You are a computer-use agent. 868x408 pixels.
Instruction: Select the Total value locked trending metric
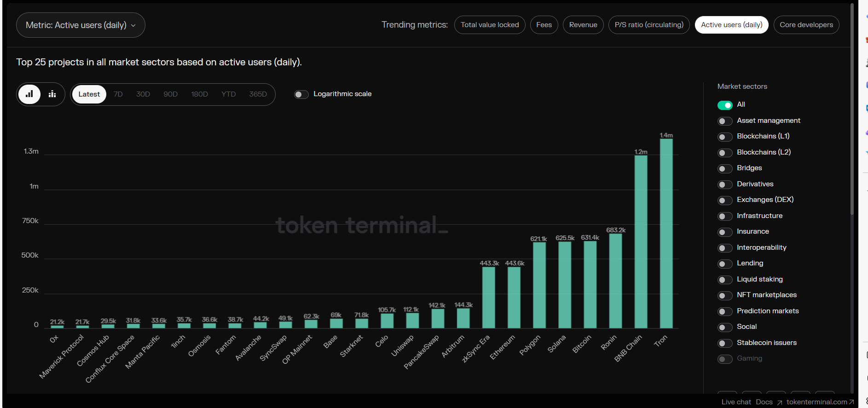[x=489, y=25]
